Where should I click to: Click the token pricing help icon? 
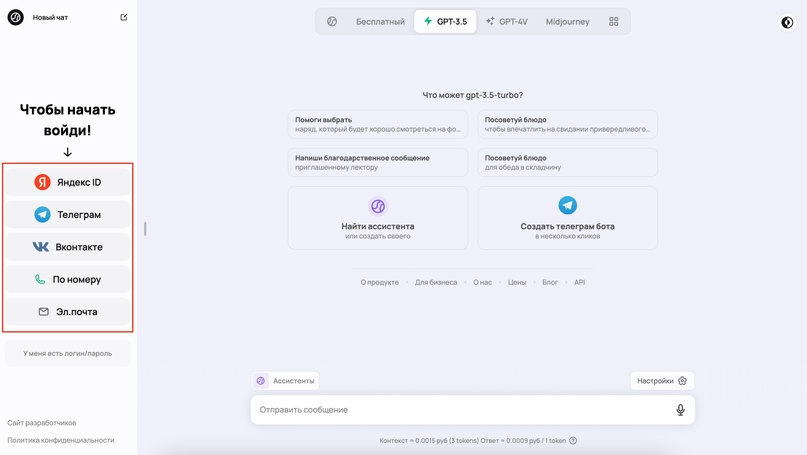pyautogui.click(x=573, y=441)
